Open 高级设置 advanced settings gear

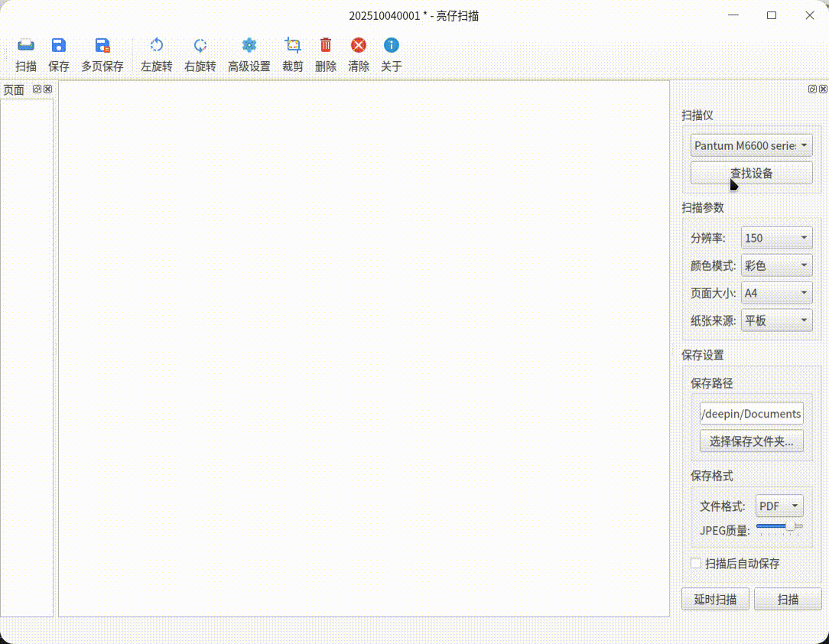249,46
